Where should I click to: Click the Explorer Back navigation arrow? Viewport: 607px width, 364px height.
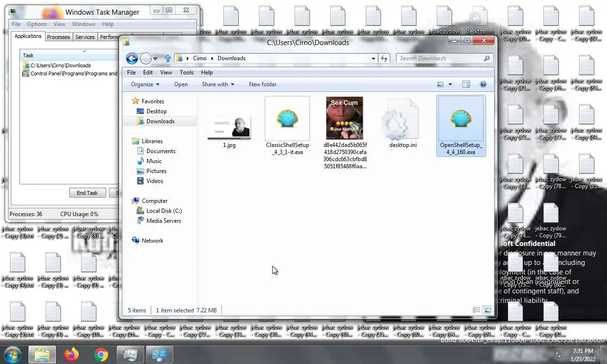(132, 58)
